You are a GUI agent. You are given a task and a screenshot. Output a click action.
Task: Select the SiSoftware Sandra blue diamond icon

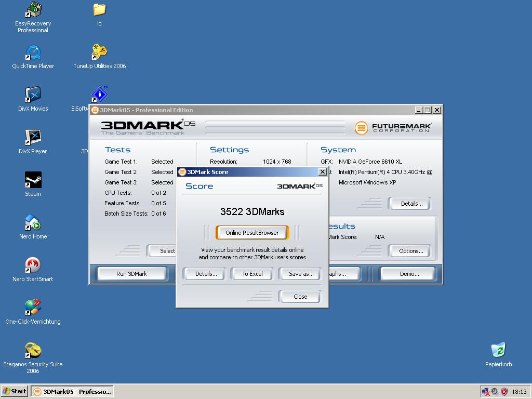click(99, 95)
